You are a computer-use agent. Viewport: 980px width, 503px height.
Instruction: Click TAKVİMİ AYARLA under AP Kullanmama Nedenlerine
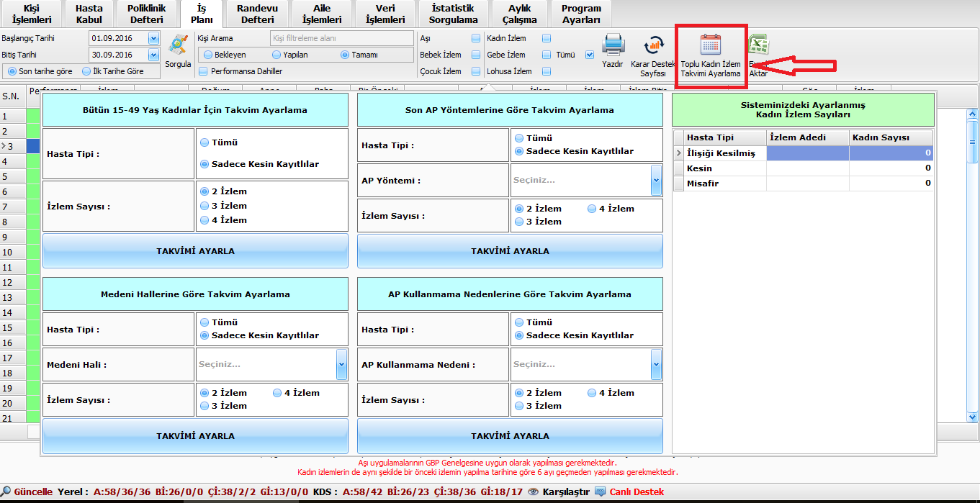click(510, 435)
